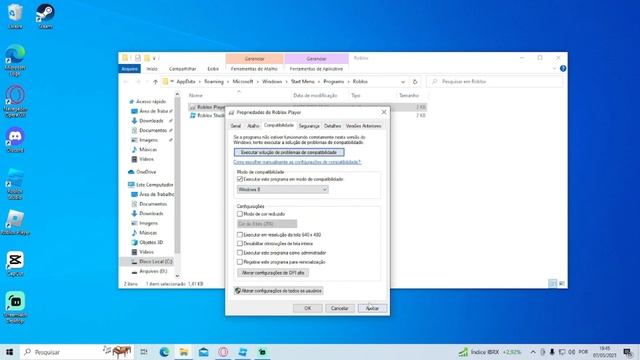The height and width of the screenshot is (360, 640).
Task: Expand the Explorer ribbon chevron
Action: (554, 69)
